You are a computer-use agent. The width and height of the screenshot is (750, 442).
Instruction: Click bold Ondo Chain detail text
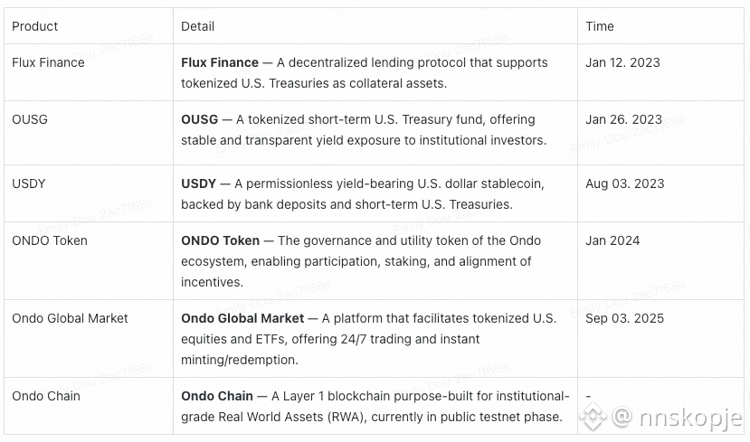[217, 396]
